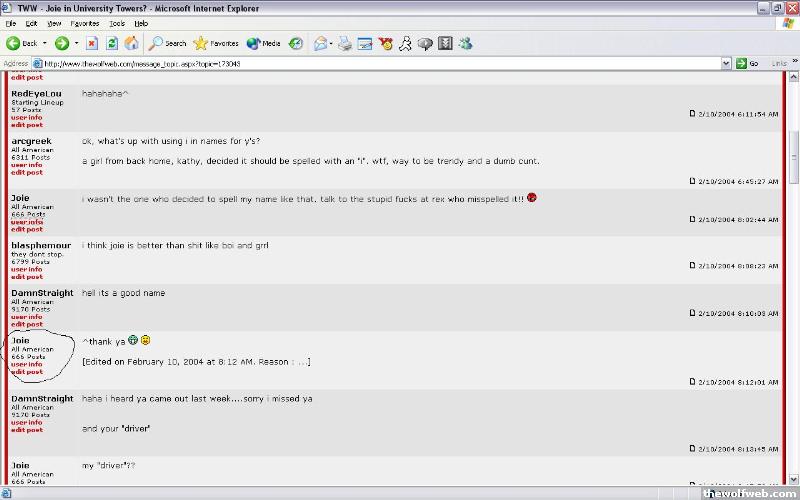Open the History toolbar icon

tap(296, 43)
